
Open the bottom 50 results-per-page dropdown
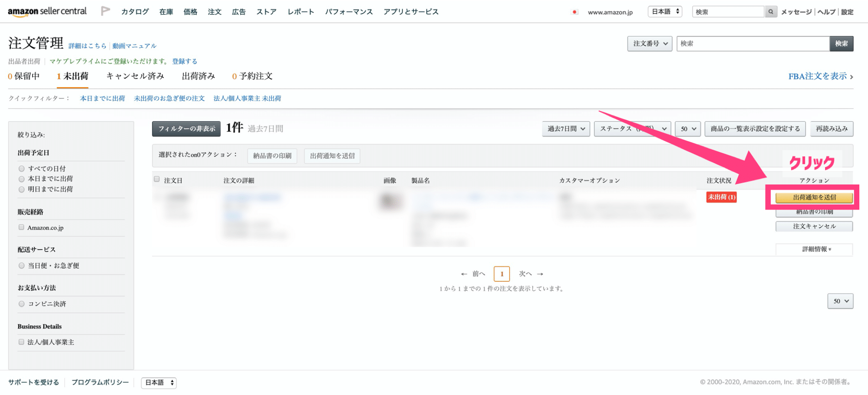(841, 301)
